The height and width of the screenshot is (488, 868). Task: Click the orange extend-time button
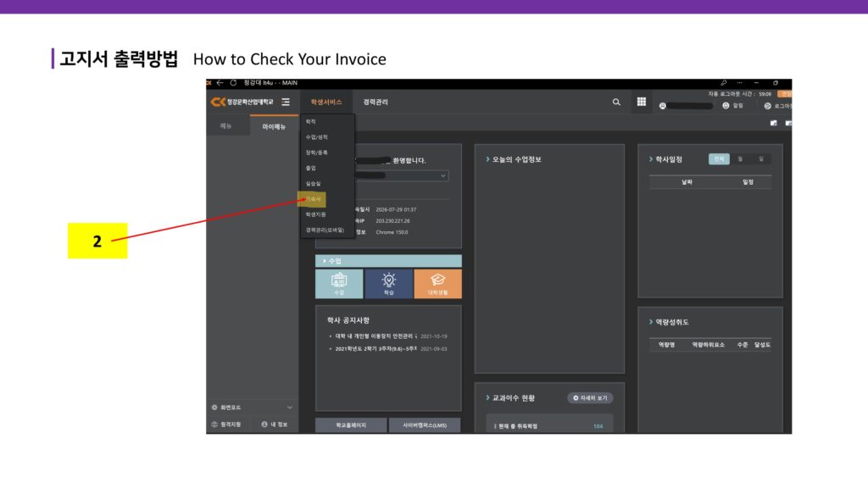(x=785, y=94)
